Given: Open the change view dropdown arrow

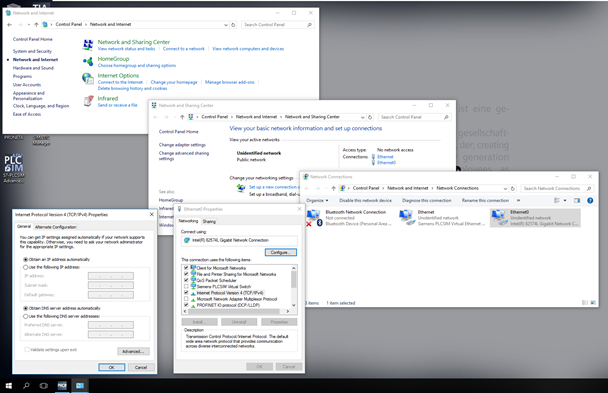Looking at the screenshot, I should 565,200.
